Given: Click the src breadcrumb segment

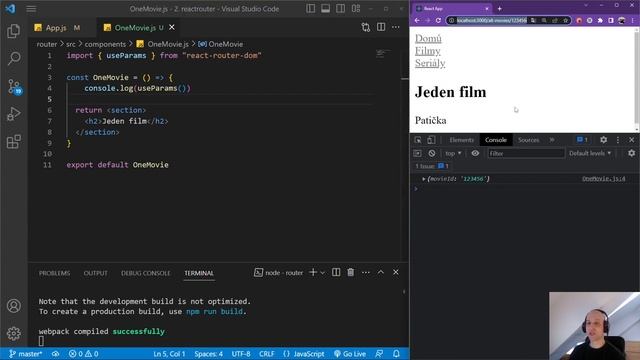Looking at the screenshot, I should click(x=71, y=44).
